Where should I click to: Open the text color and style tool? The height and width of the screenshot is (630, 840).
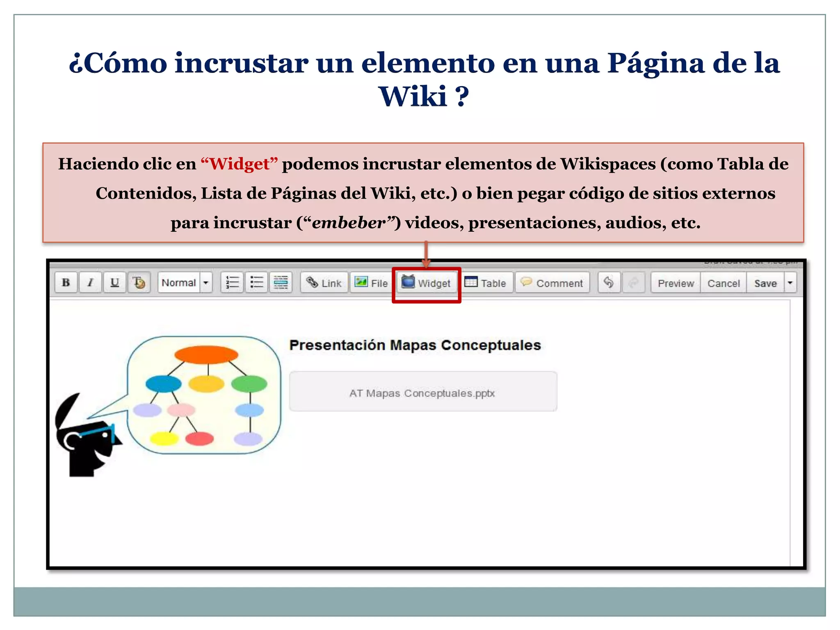coord(139,283)
